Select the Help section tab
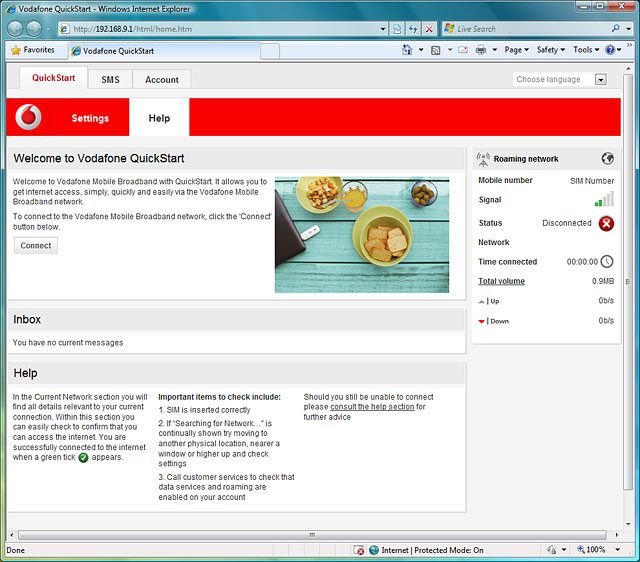The height and width of the screenshot is (562, 640). pyautogui.click(x=159, y=118)
